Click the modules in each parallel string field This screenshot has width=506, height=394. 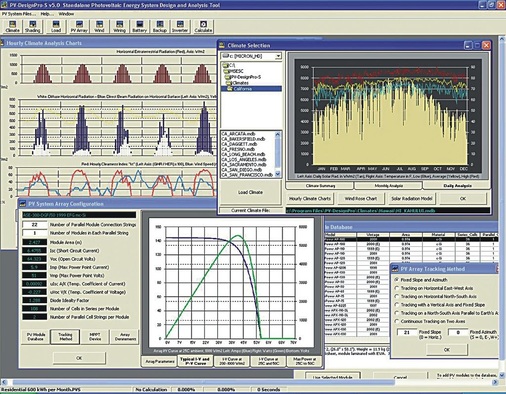coord(35,233)
